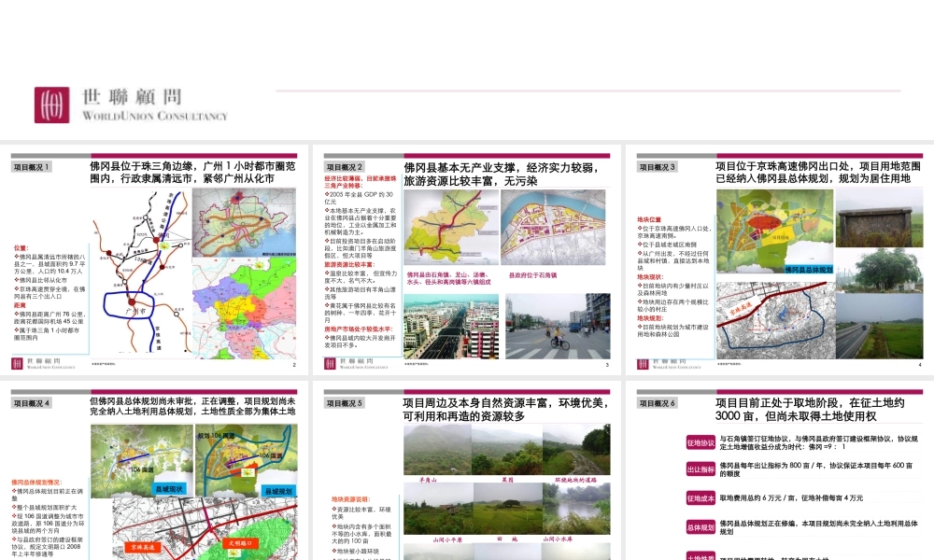Click the blue 县城现状 map label
This screenshot has width=934, height=560.
point(169,489)
